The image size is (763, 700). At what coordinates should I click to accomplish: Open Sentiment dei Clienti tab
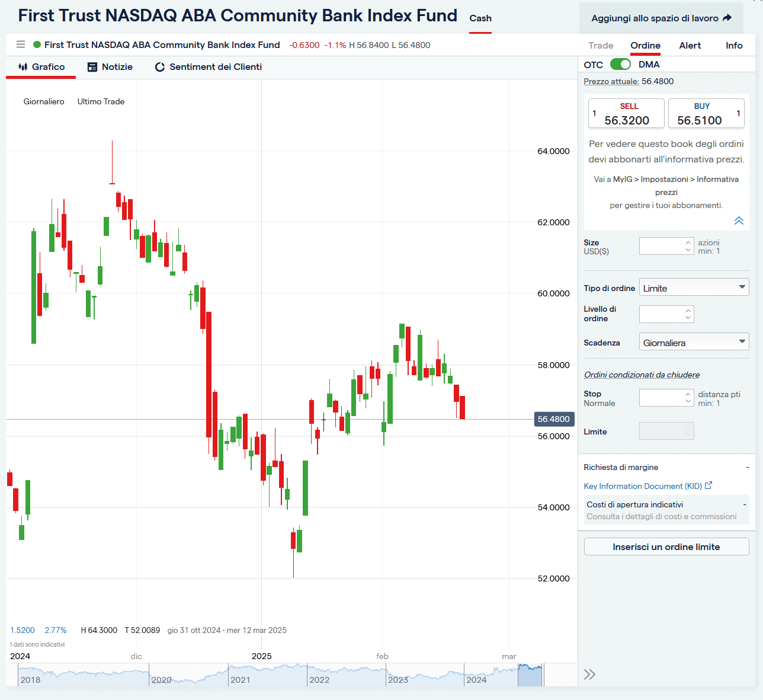coord(209,67)
